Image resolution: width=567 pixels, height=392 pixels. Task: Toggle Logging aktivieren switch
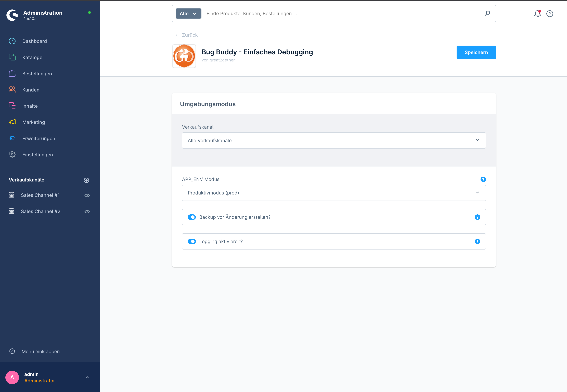coord(192,241)
